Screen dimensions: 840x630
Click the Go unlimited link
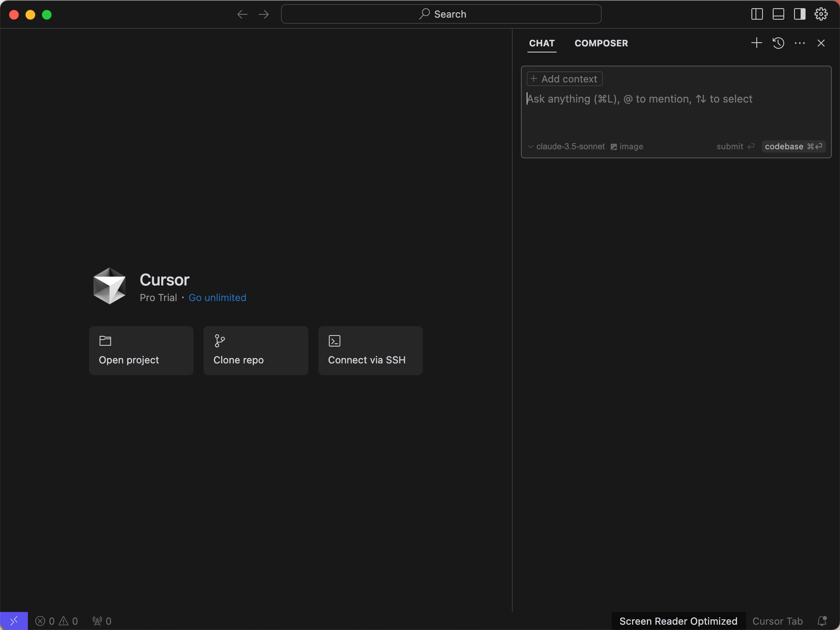(217, 297)
